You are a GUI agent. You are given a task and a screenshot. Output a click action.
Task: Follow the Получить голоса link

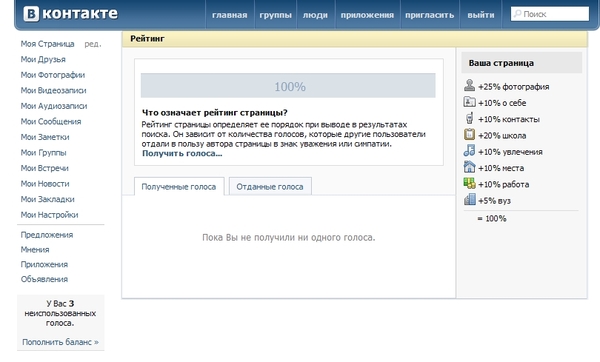tap(182, 153)
